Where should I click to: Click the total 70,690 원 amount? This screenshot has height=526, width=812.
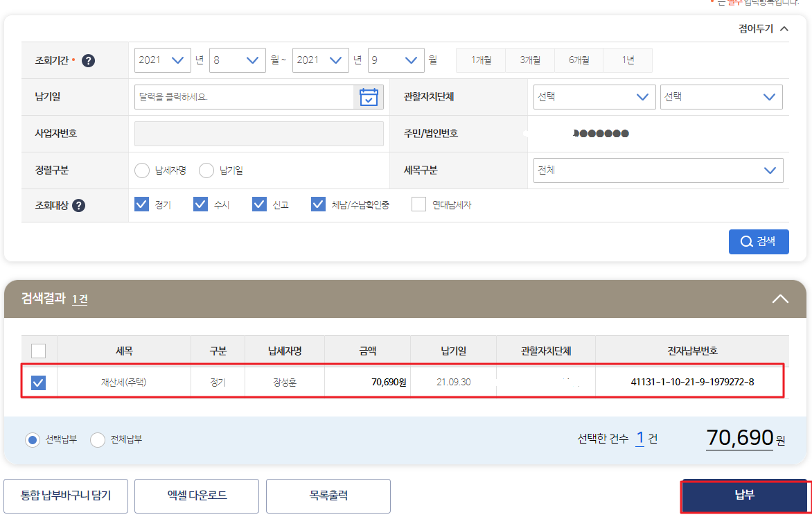(745, 438)
